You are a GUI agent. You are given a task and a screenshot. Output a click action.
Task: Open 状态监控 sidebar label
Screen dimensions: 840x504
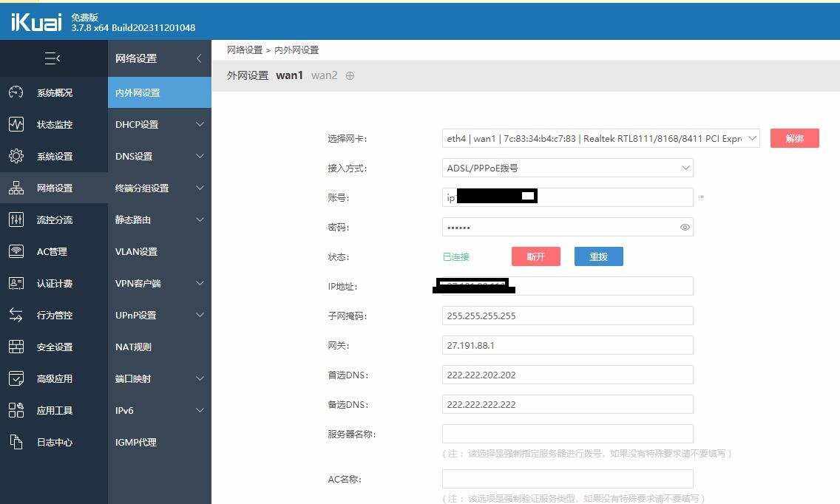[x=55, y=124]
